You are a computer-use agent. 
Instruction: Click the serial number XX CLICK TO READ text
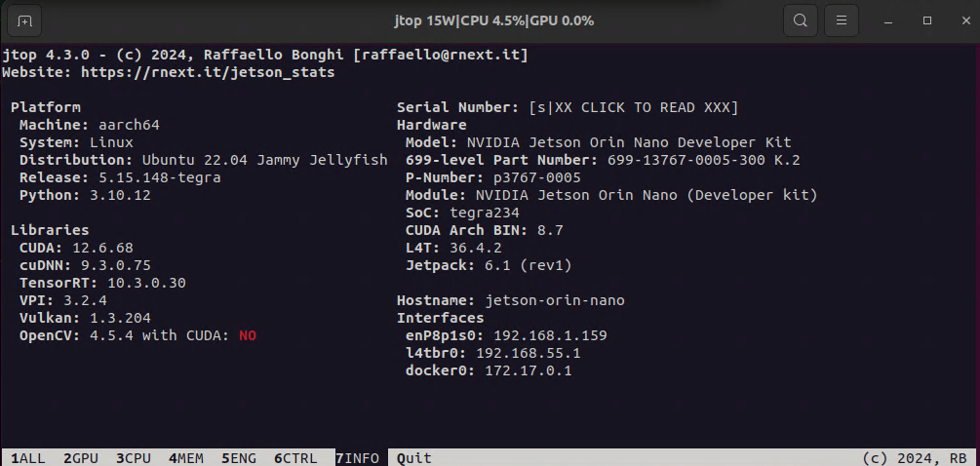633,107
